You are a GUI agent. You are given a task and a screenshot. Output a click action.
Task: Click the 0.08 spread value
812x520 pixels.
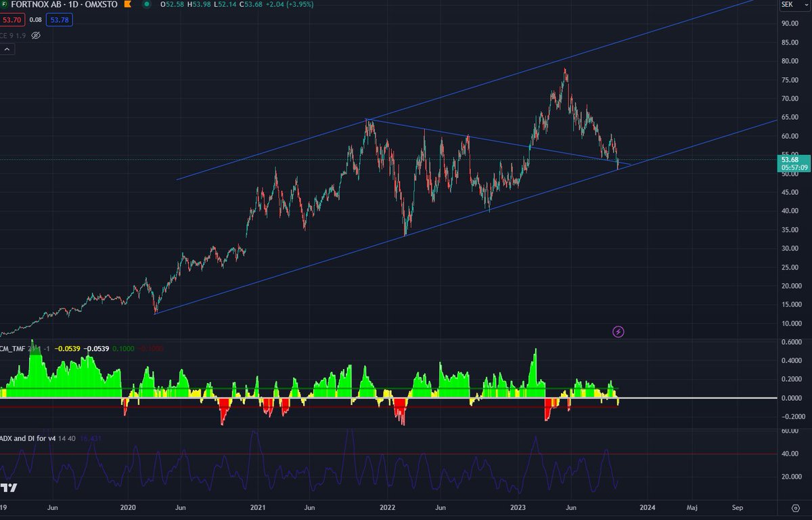coord(36,20)
